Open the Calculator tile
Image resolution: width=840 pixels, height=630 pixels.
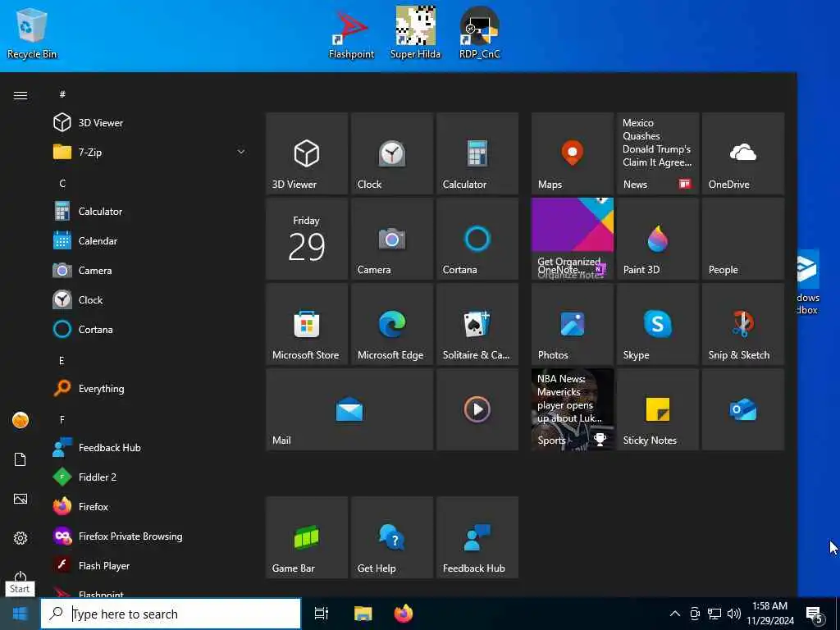(x=477, y=153)
